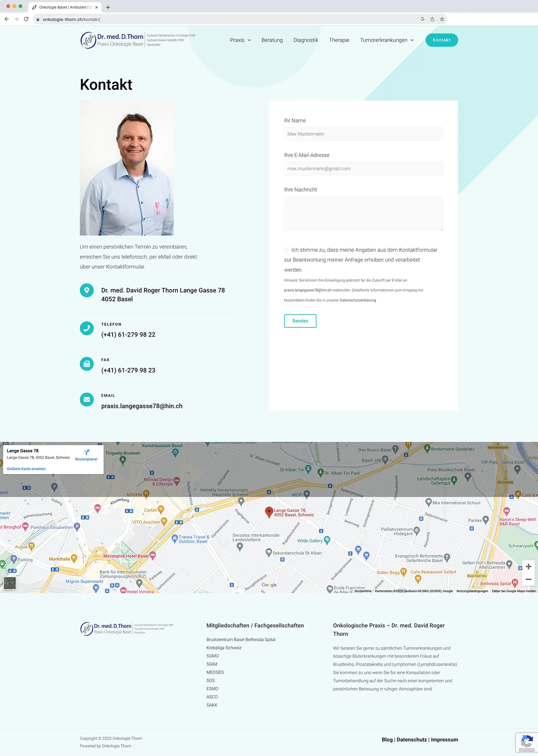
Task: Click the Google icon in address bar
Action: [422, 19]
